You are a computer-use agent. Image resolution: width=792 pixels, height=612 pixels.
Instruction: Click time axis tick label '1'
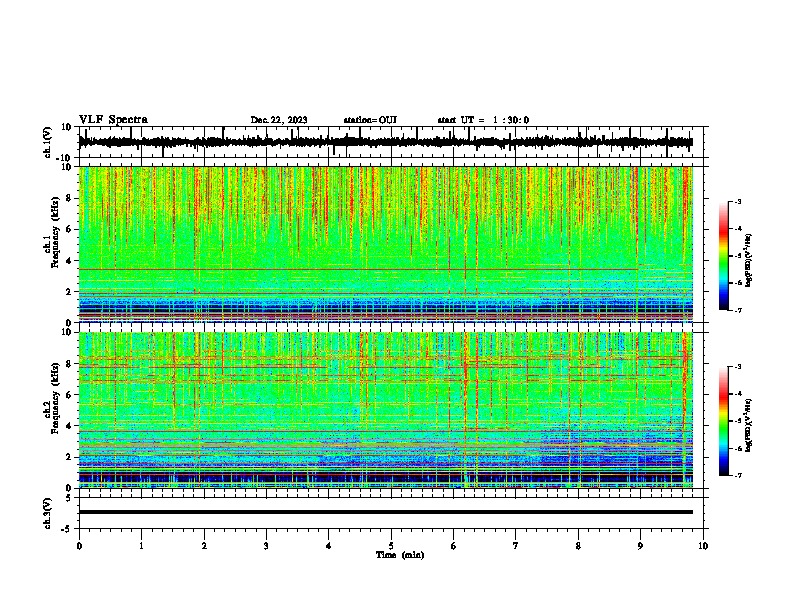coord(141,546)
